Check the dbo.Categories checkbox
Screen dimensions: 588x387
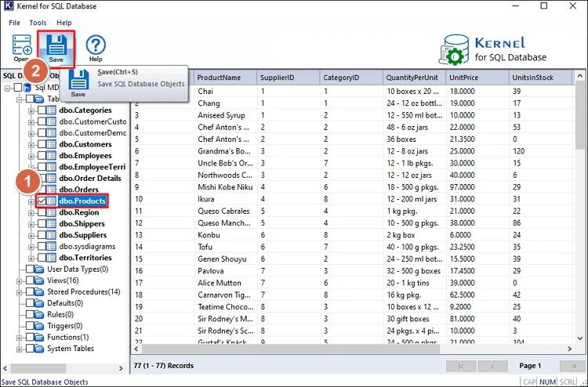[x=42, y=110]
